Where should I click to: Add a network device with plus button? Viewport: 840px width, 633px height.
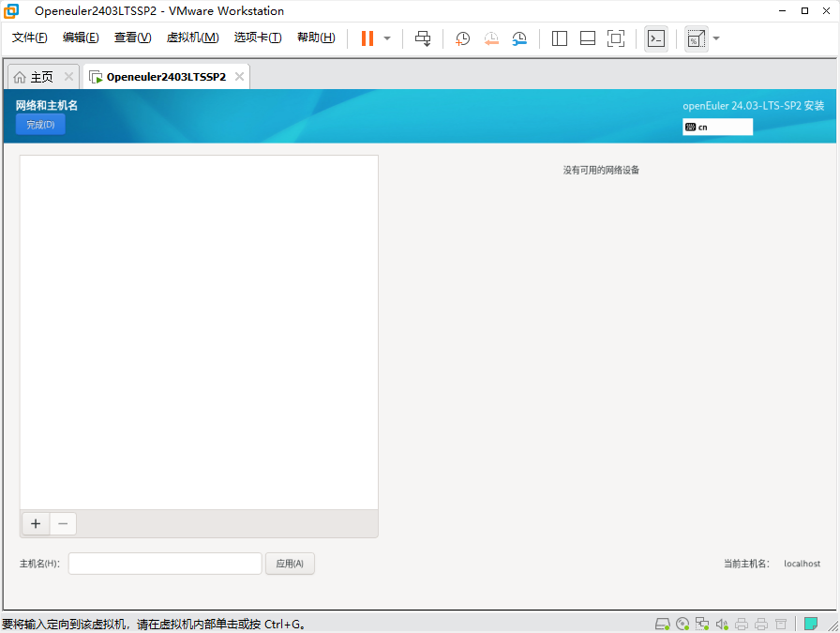(36, 524)
